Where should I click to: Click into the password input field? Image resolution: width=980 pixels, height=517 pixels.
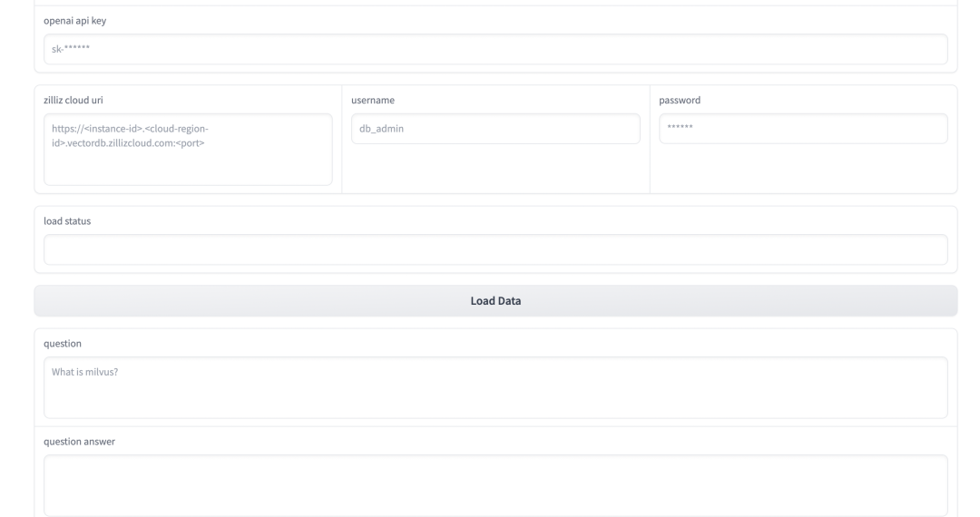tap(803, 129)
